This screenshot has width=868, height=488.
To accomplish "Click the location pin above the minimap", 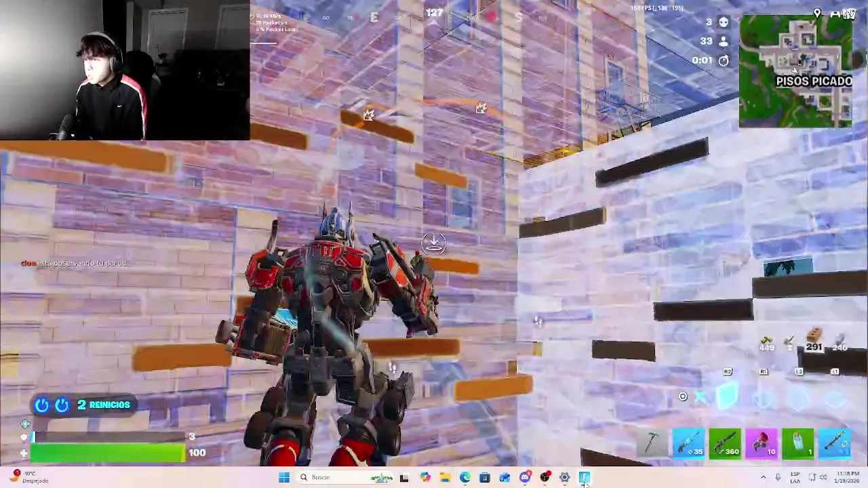I will pos(817,13).
